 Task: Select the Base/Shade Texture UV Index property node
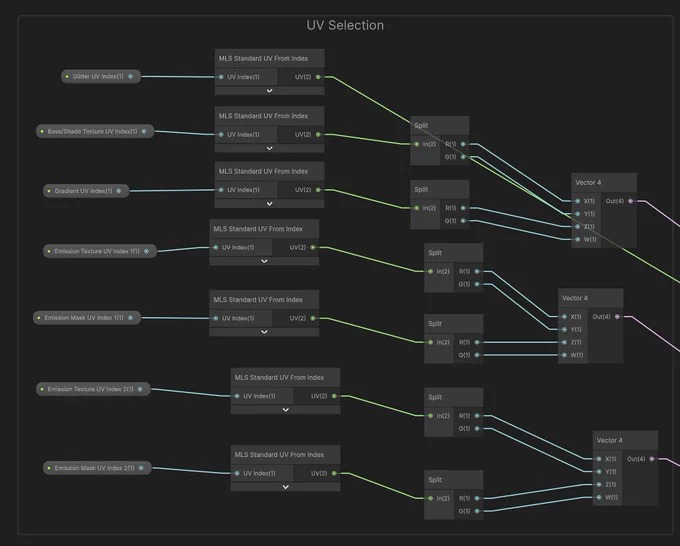(x=95, y=131)
